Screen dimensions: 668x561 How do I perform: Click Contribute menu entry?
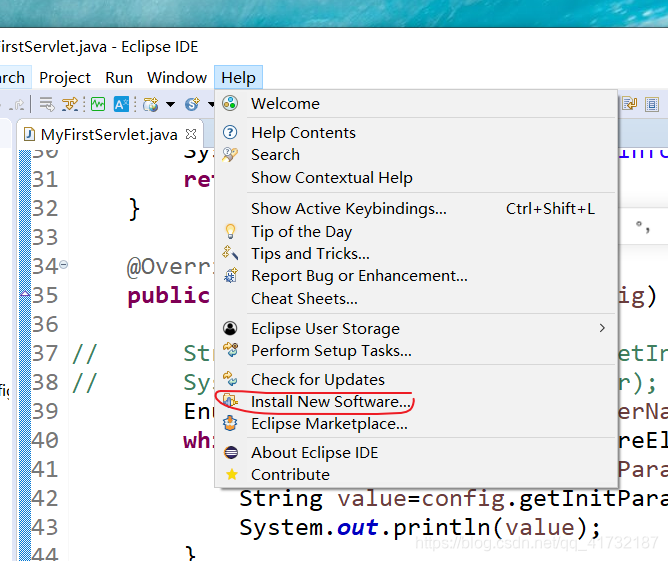[x=415, y=475]
